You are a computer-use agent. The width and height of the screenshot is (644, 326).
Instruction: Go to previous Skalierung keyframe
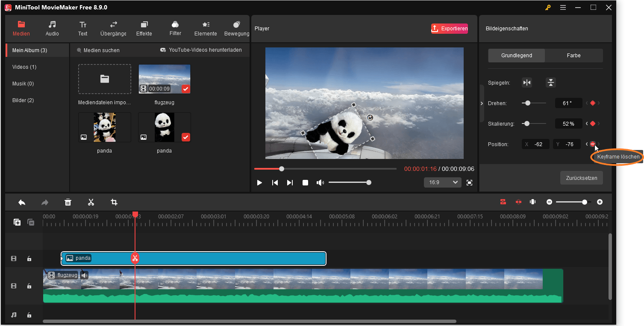pyautogui.click(x=587, y=123)
